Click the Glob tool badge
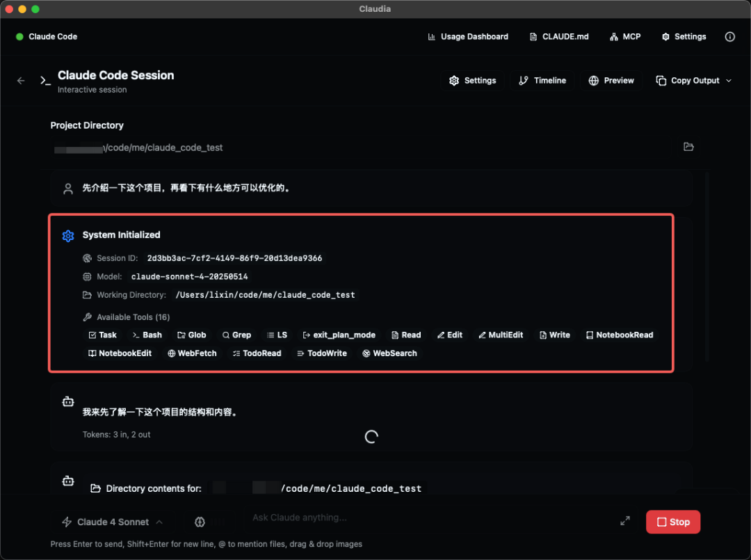This screenshot has width=751, height=560. (192, 335)
